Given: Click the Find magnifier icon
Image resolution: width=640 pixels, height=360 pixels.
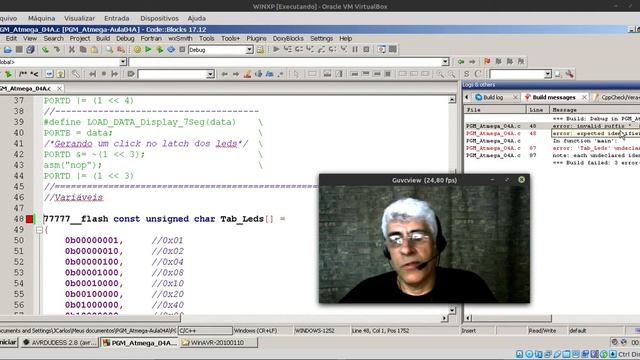Looking at the screenshot, I should tap(109, 50).
